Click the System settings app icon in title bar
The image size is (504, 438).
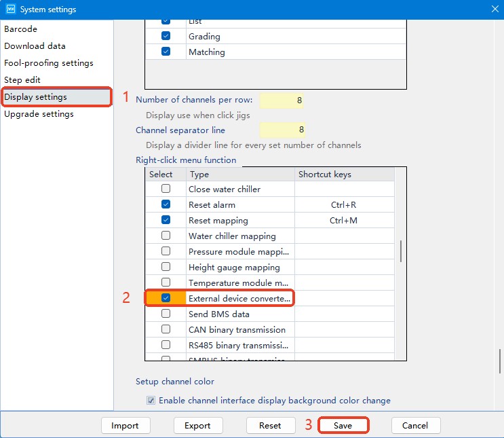pyautogui.click(x=9, y=10)
